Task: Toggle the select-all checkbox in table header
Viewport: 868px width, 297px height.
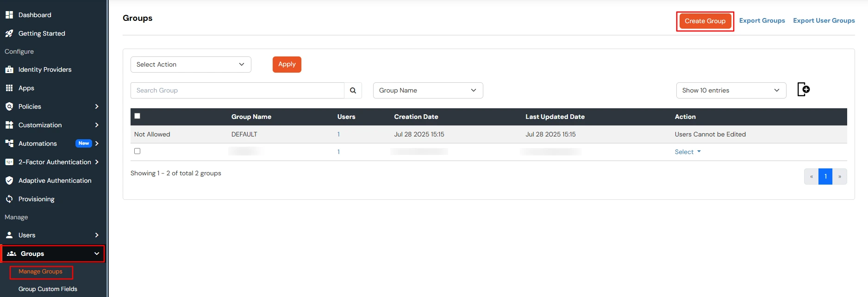Action: pos(137,116)
